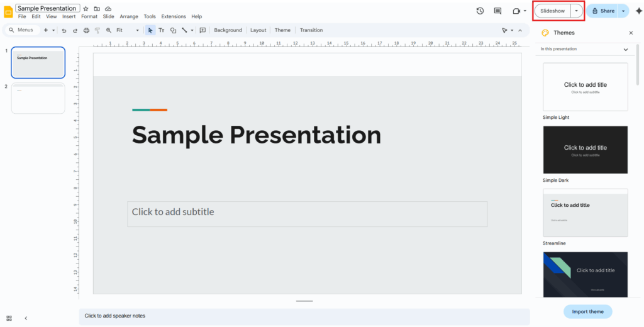Collapse the "In this presentation" section
644x327 pixels.
625,49
